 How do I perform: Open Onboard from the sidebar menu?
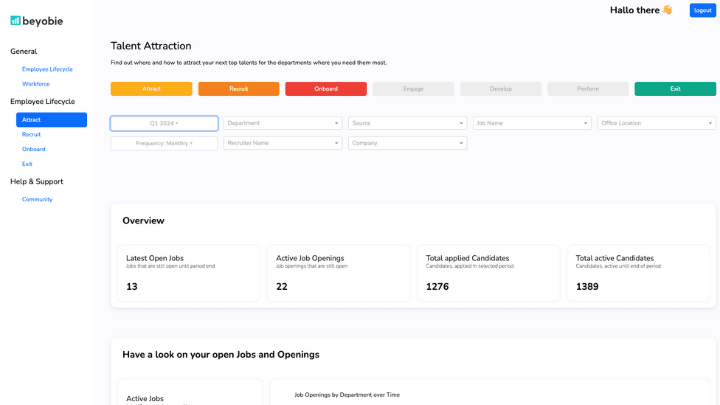(x=33, y=149)
